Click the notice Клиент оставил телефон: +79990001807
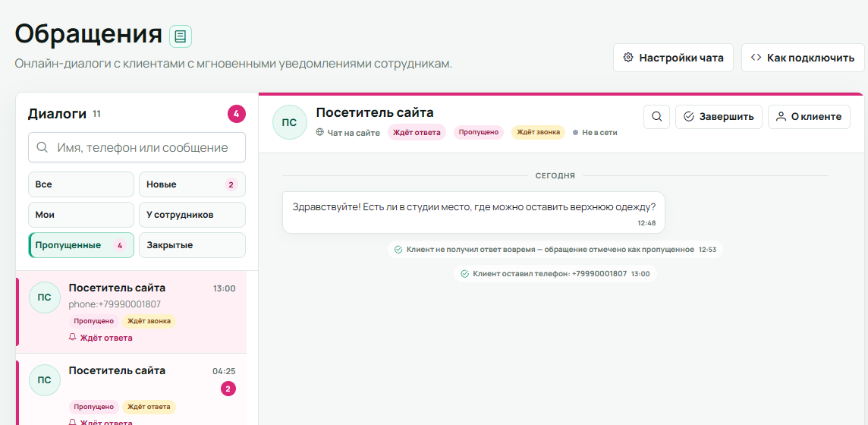868x425 pixels. coord(555,274)
